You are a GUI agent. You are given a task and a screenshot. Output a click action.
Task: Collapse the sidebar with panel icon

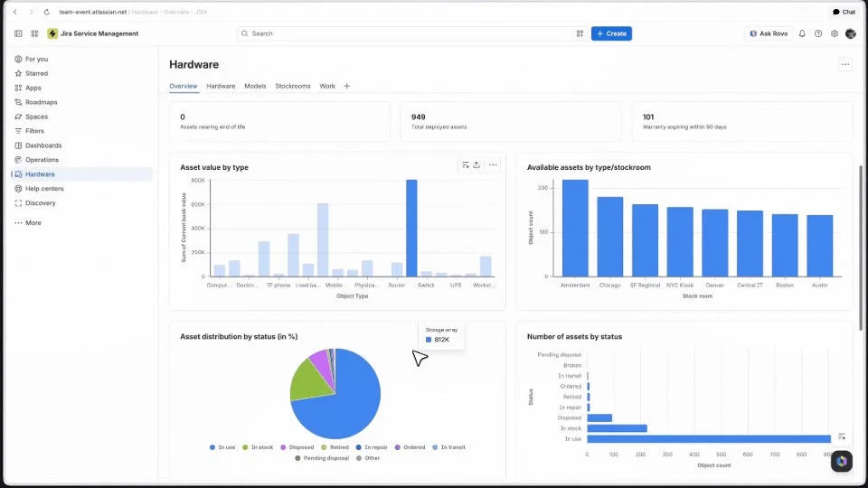[x=18, y=33]
